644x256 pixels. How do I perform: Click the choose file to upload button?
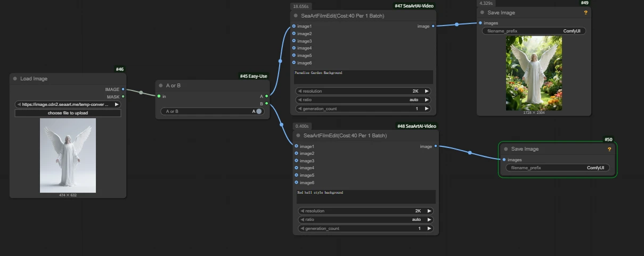(x=68, y=113)
